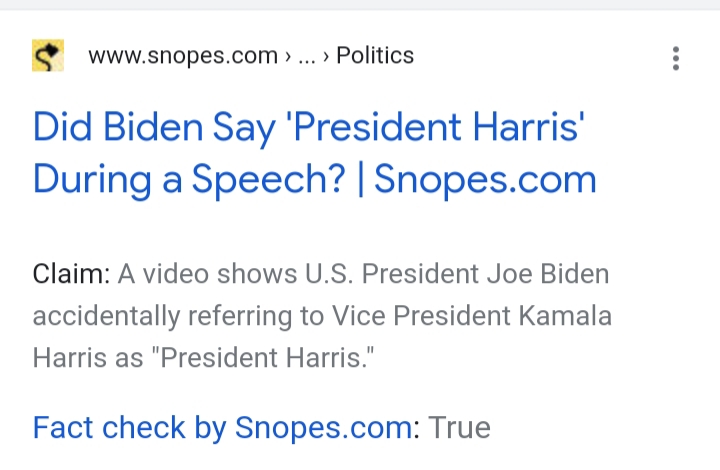
Task: Expand the breadcrumb ellipsis in the URL
Action: [307, 56]
